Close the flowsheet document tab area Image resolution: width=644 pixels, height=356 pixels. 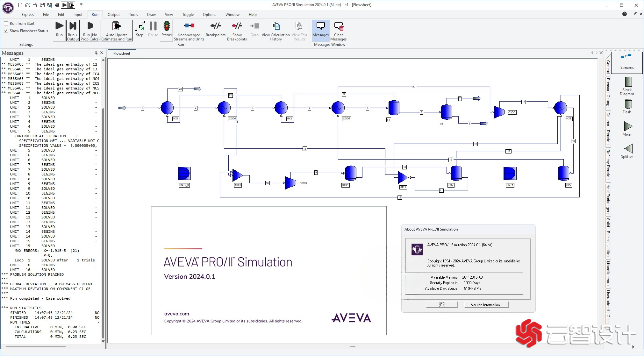[601, 53]
